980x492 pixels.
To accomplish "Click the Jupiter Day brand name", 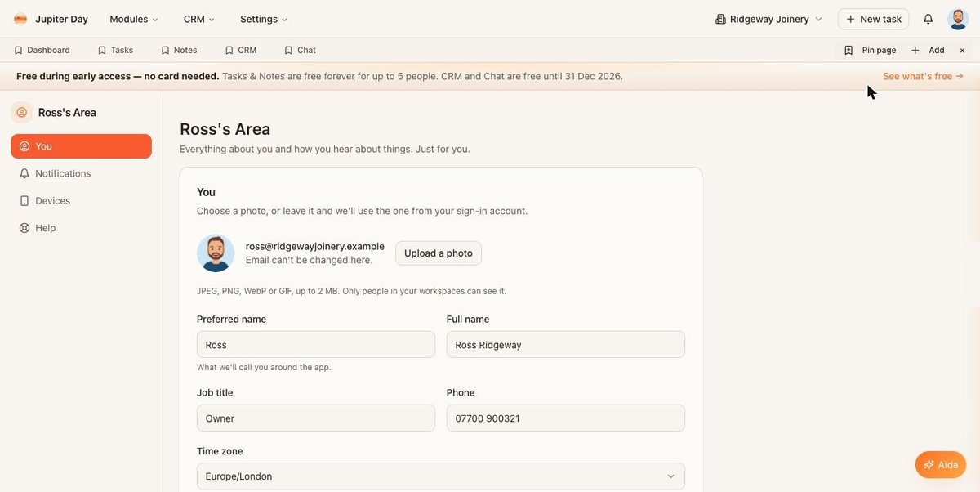I will click(x=61, y=19).
